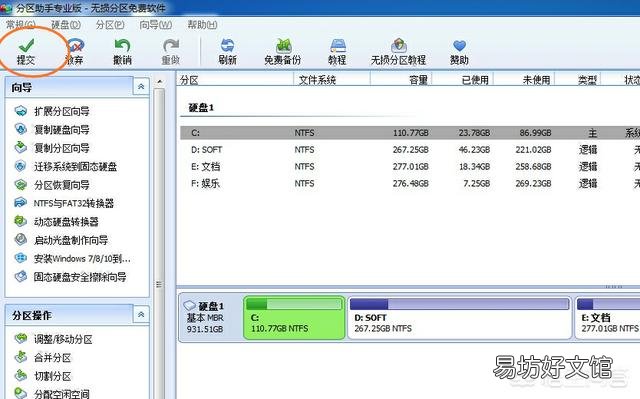Viewport: 640px width, 399px height.
Task: Click the 动态硬盘转换器 item icon
Action: [20, 221]
